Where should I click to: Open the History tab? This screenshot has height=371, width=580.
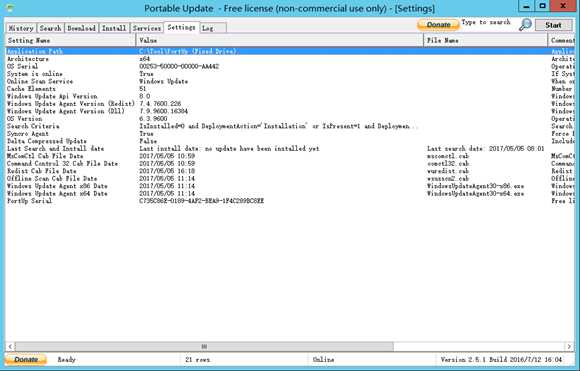tap(21, 28)
